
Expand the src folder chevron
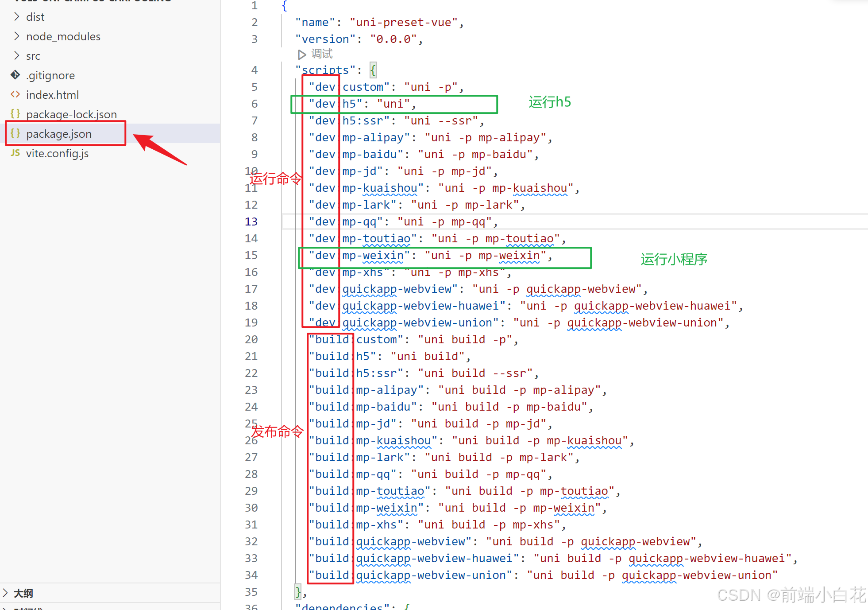(x=17, y=55)
